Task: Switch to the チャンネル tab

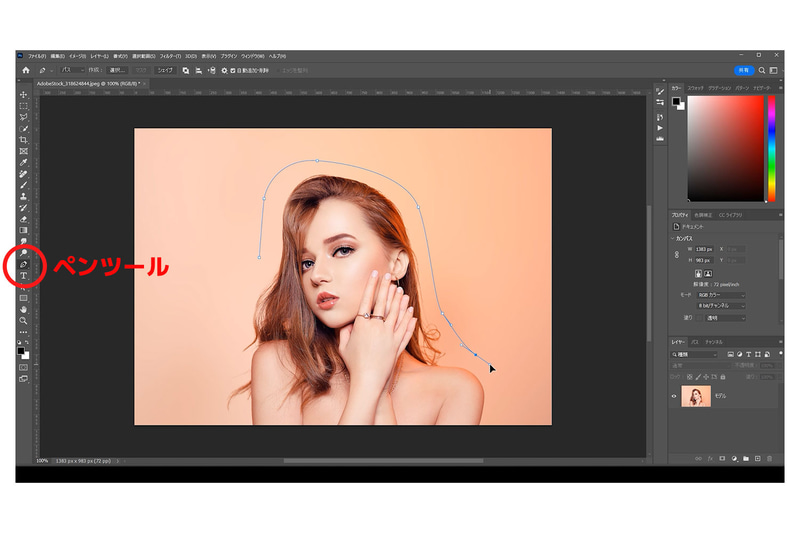Action: 714,342
